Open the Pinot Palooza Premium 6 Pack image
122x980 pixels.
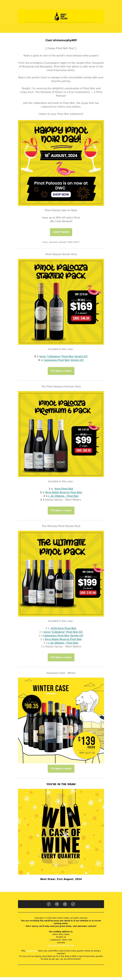[x=61, y=434]
